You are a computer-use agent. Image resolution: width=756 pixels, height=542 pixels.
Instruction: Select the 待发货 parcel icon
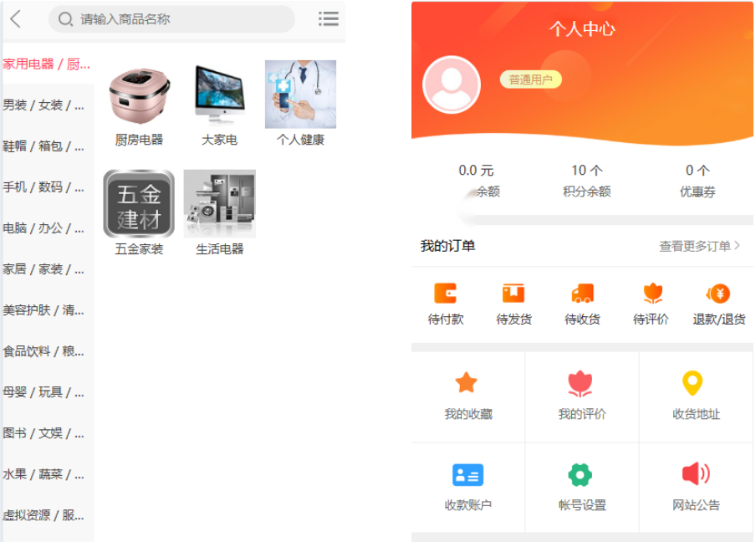coord(513,294)
